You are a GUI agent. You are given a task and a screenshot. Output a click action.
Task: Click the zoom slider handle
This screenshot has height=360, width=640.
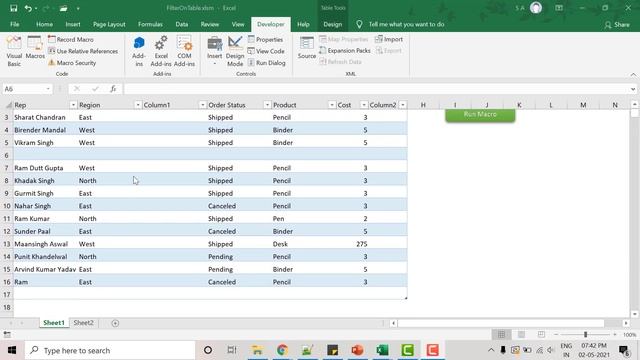click(585, 334)
